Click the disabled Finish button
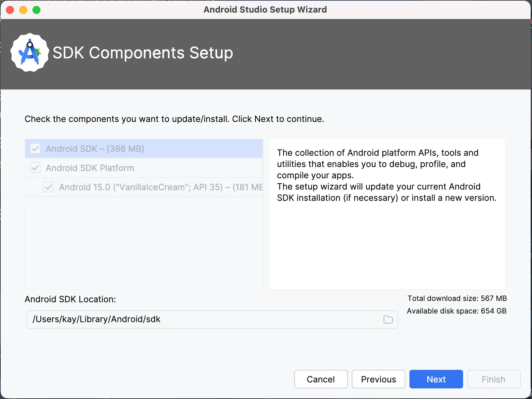This screenshot has width=532, height=399. pos(494,379)
